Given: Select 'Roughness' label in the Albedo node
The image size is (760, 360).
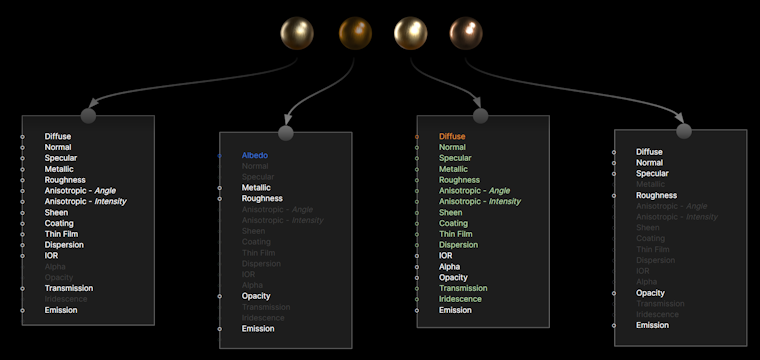Looking at the screenshot, I should (x=262, y=199).
